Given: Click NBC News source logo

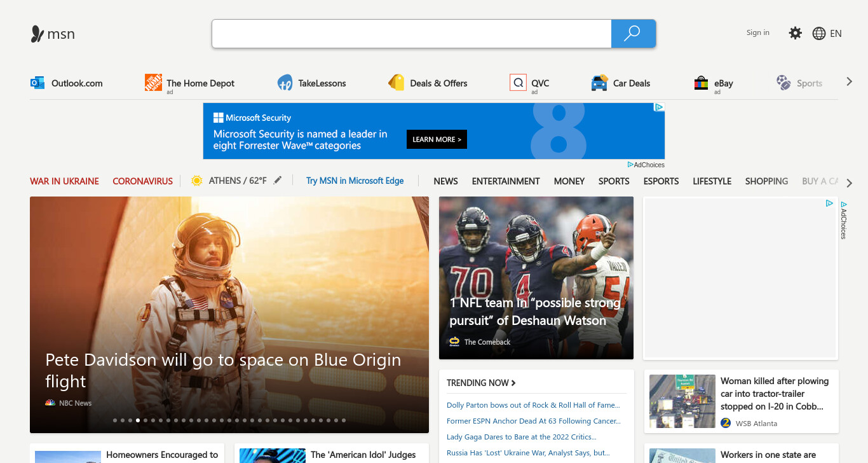Looking at the screenshot, I should [x=50, y=403].
